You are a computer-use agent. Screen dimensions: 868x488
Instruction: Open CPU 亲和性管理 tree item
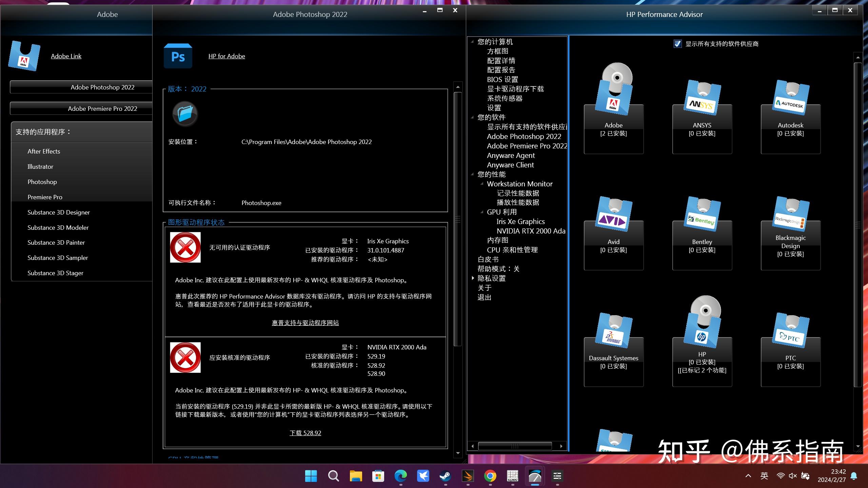pos(512,250)
